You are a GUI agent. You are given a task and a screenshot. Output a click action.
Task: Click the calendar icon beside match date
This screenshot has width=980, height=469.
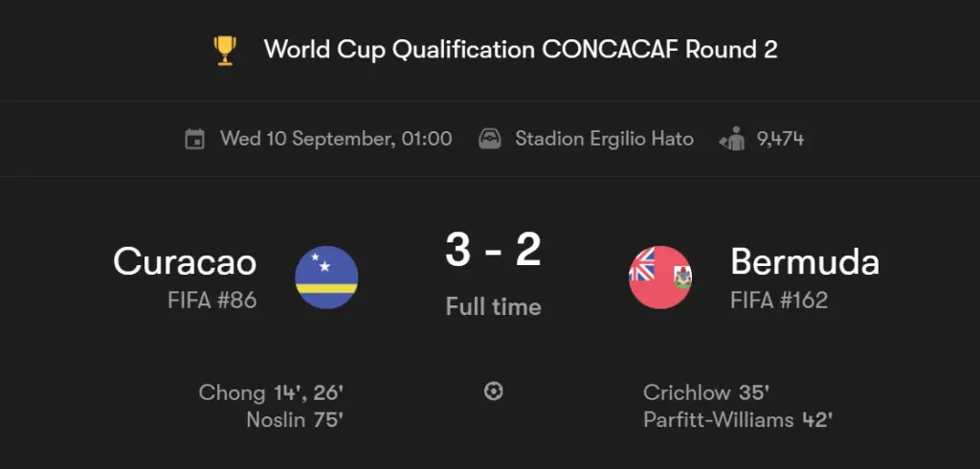(x=195, y=139)
